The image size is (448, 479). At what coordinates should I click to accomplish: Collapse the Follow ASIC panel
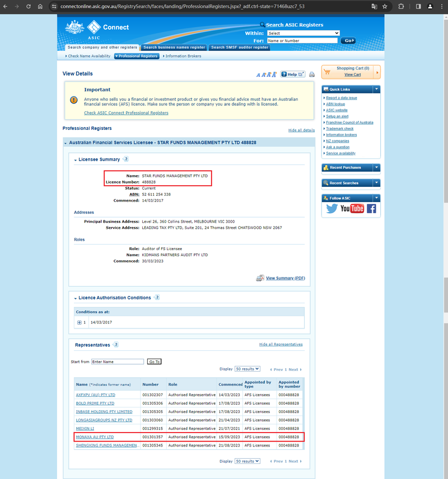tap(376, 198)
